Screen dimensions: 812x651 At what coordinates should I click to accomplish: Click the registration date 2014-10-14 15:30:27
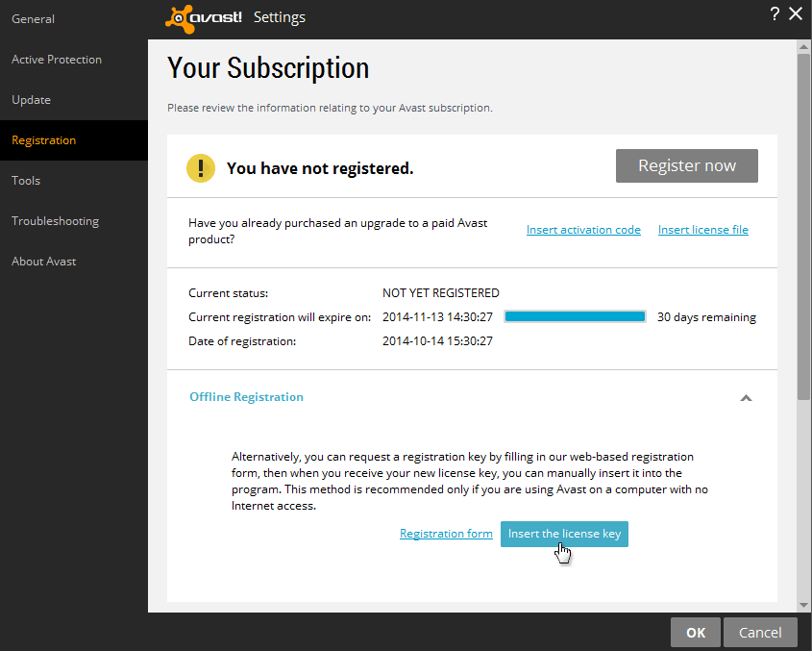click(437, 341)
